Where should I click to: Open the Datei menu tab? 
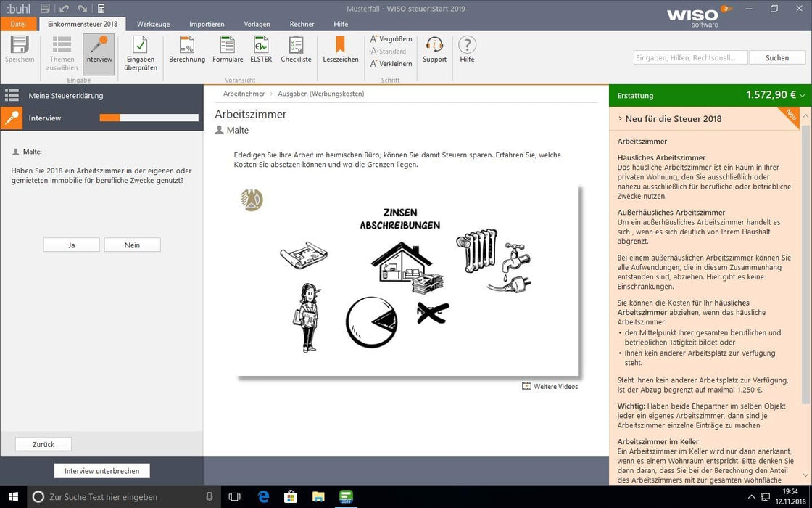pos(18,24)
